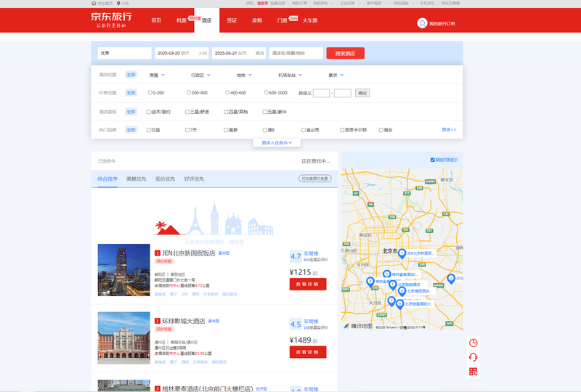Click the 北京 destination input field
The width and height of the screenshot is (581, 392).
click(124, 53)
